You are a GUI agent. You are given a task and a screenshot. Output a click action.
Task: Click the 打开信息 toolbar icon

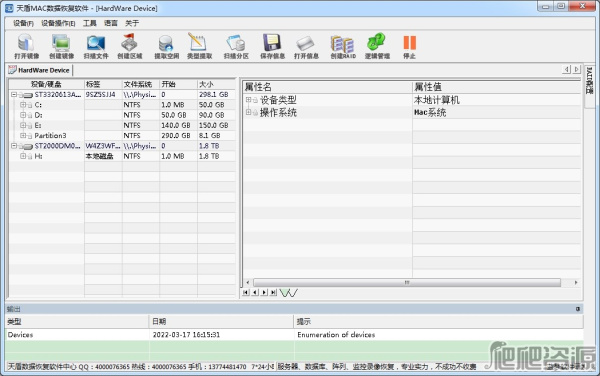[x=306, y=42]
